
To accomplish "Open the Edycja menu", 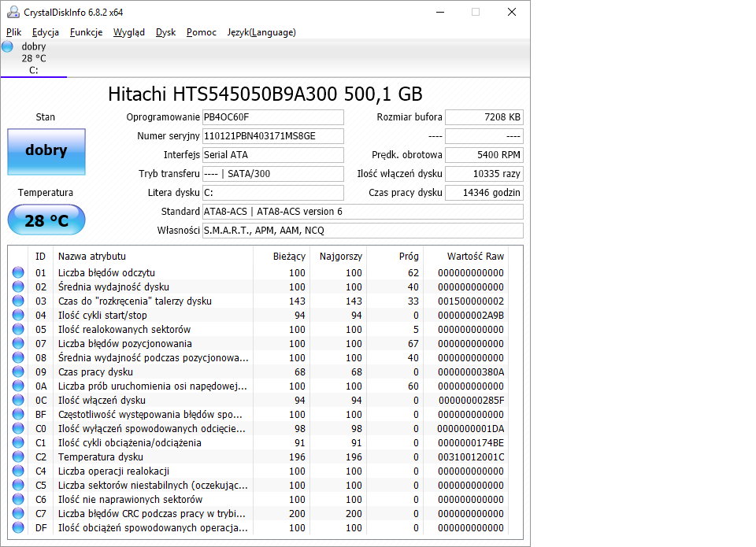I will click(46, 32).
